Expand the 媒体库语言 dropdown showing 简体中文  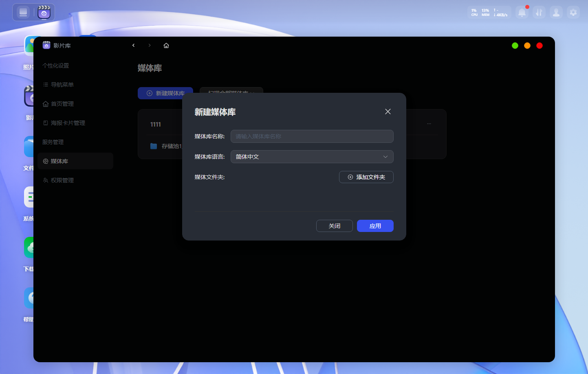click(312, 157)
